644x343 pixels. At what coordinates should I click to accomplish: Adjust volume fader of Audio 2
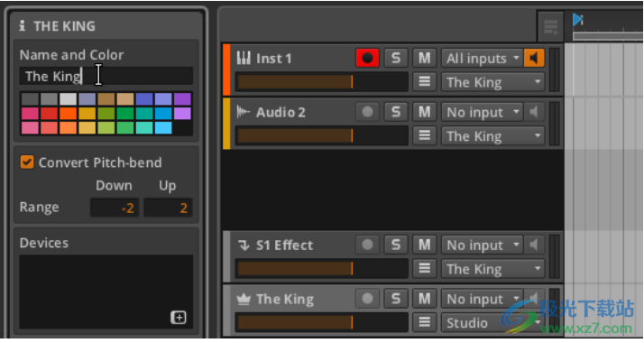(x=322, y=135)
